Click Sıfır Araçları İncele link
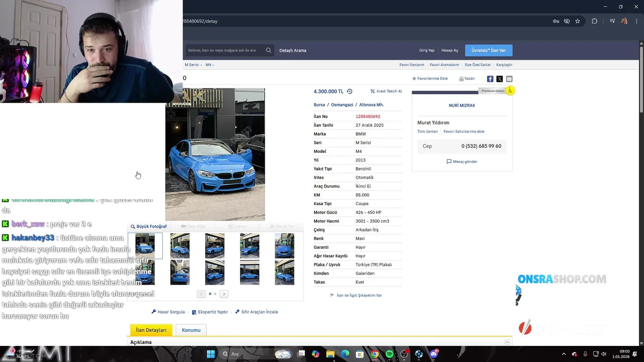644x362 pixels. coord(256,312)
